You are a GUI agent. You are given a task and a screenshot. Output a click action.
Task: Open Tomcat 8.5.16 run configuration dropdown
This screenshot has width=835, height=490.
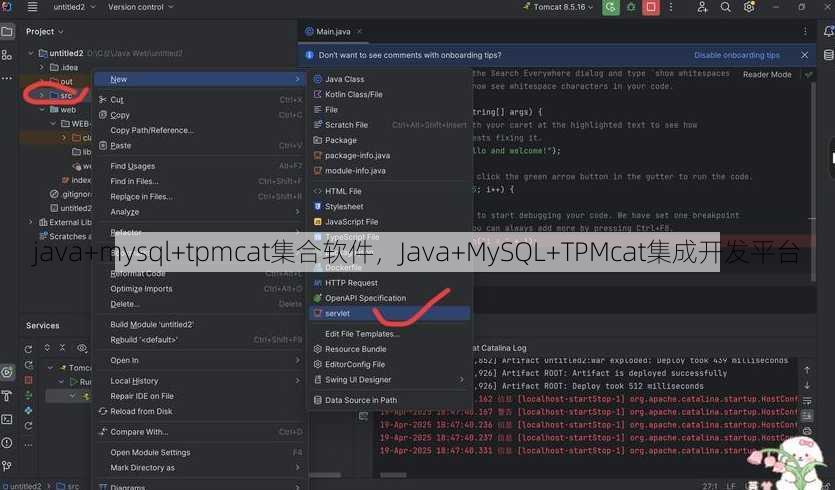click(558, 7)
